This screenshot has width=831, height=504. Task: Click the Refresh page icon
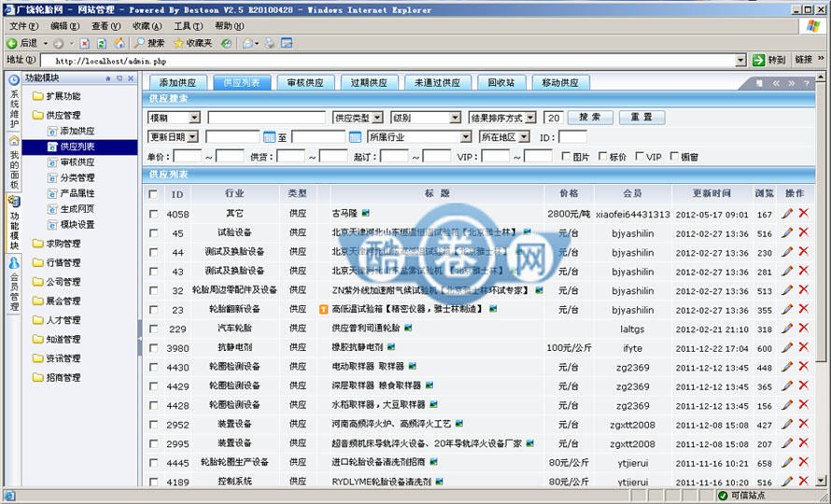pos(102,44)
